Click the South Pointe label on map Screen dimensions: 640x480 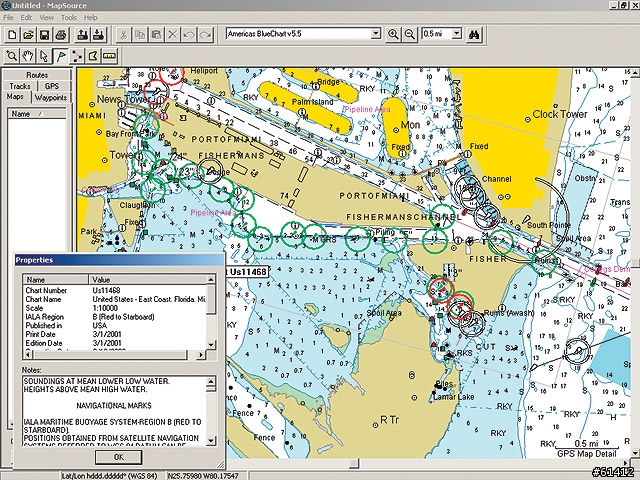(549, 225)
